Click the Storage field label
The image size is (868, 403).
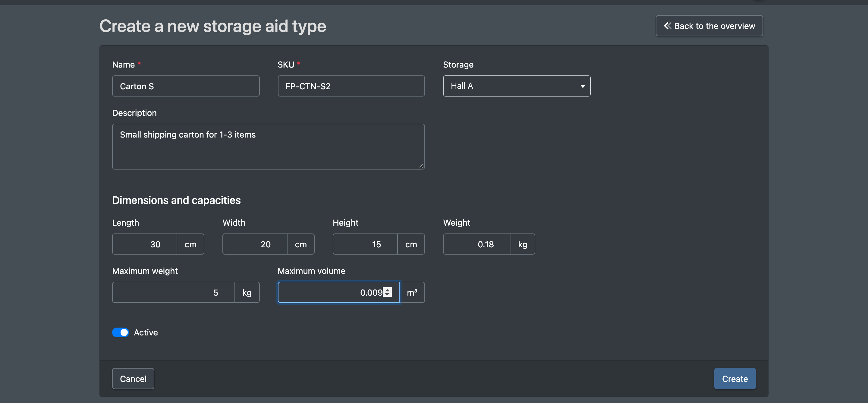[x=458, y=65]
